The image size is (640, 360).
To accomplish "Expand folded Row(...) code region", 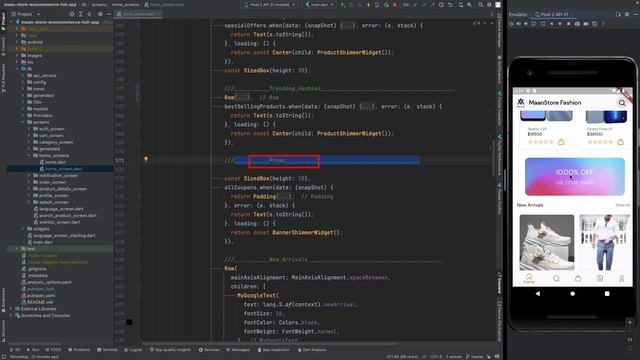I will point(243,98).
